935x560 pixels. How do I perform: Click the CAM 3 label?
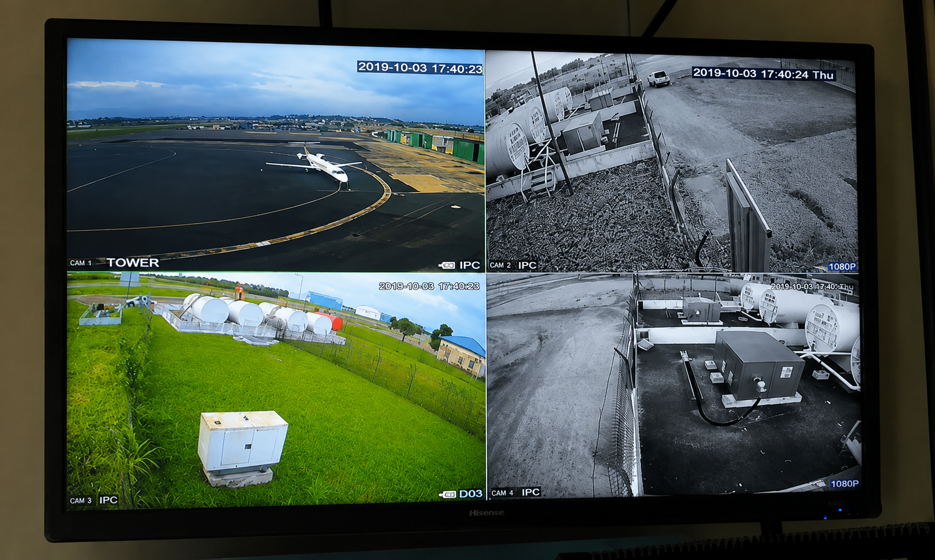coord(81,501)
